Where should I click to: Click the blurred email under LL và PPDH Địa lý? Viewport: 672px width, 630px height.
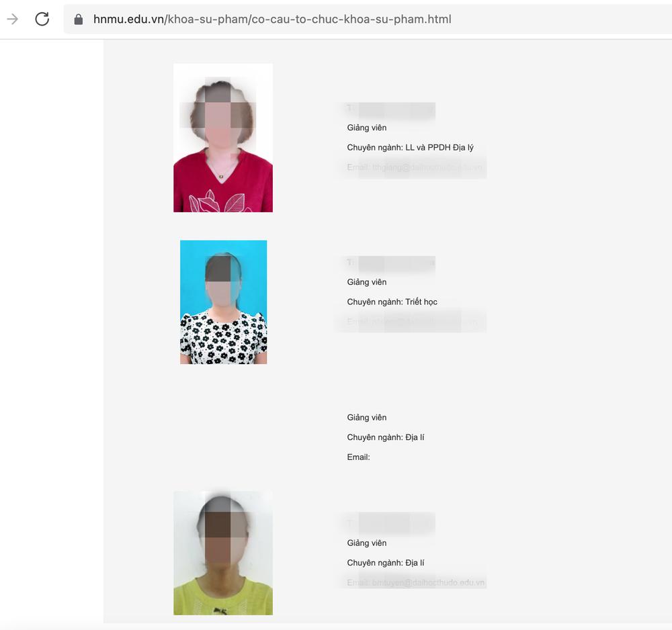[x=416, y=167]
